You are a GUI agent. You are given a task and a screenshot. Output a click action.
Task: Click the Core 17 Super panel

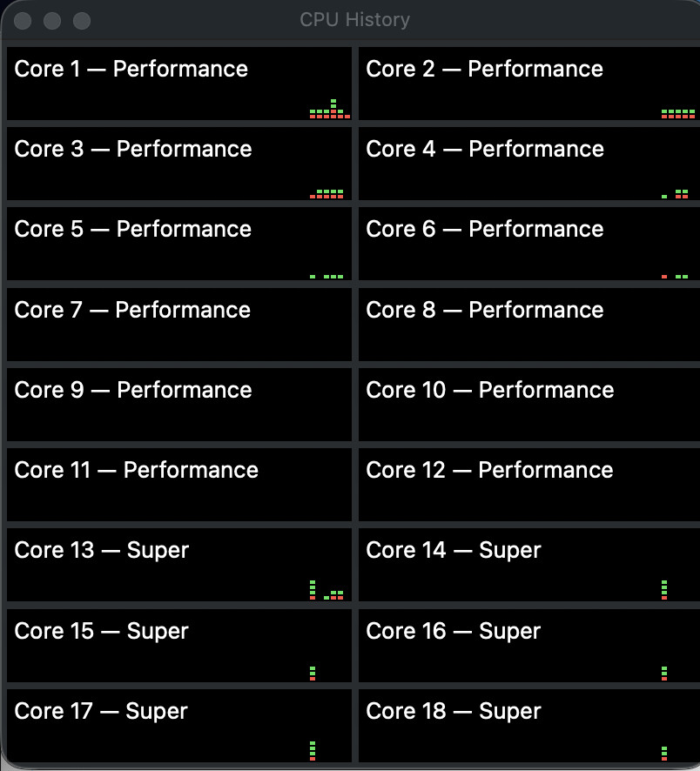[179, 726]
